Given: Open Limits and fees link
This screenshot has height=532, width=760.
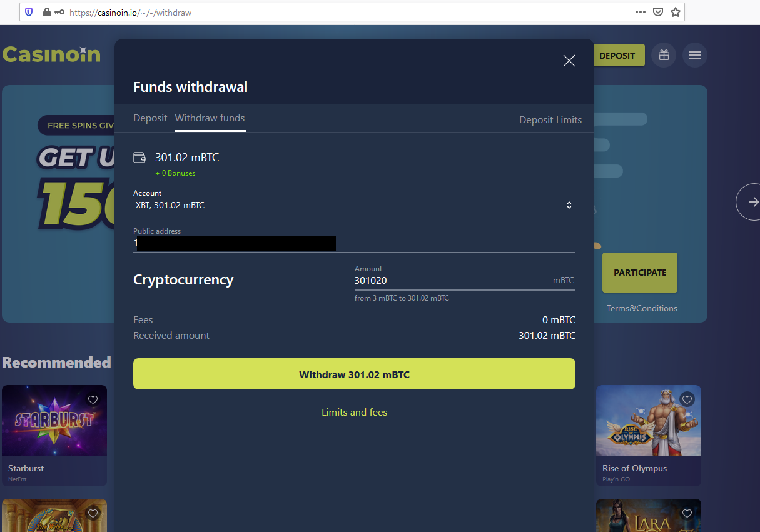Looking at the screenshot, I should point(354,413).
